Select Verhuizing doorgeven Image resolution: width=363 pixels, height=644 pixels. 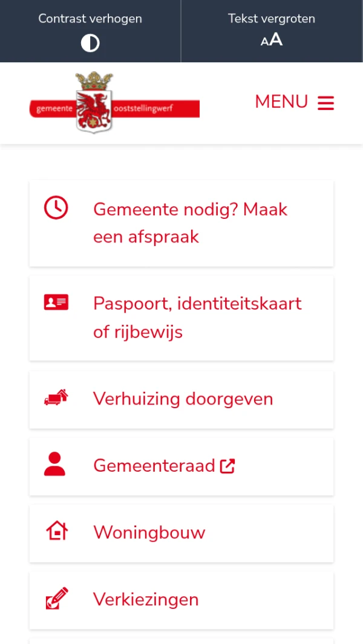(183, 399)
